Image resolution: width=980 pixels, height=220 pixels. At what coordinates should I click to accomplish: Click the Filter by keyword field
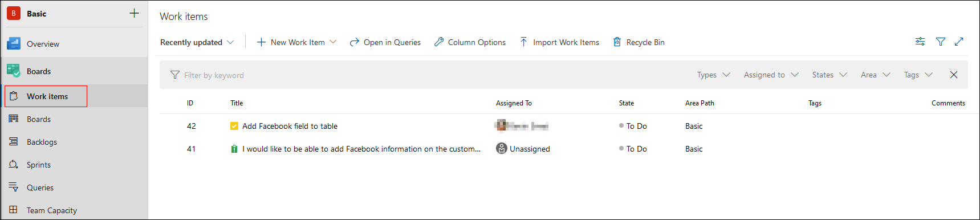(x=214, y=75)
